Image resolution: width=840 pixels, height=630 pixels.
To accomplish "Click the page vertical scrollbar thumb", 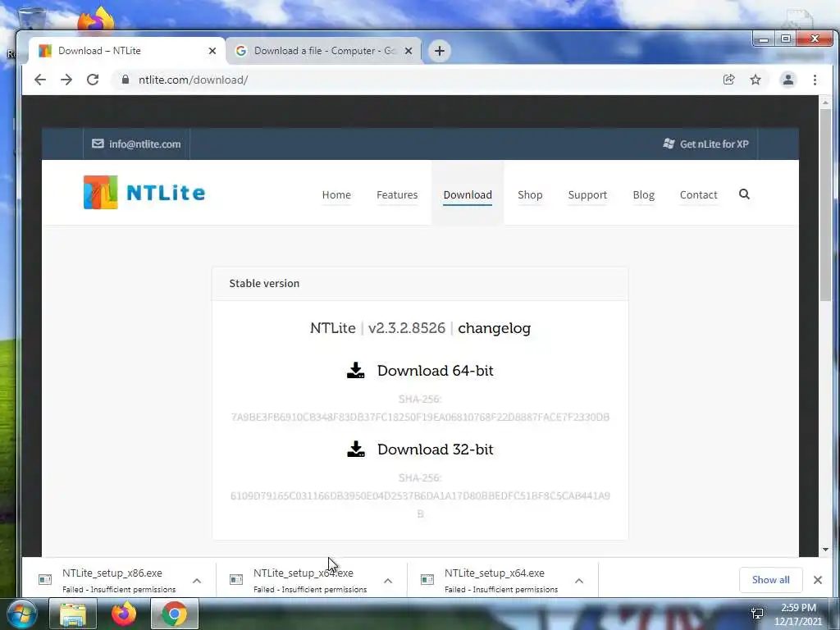I will pos(825,203).
